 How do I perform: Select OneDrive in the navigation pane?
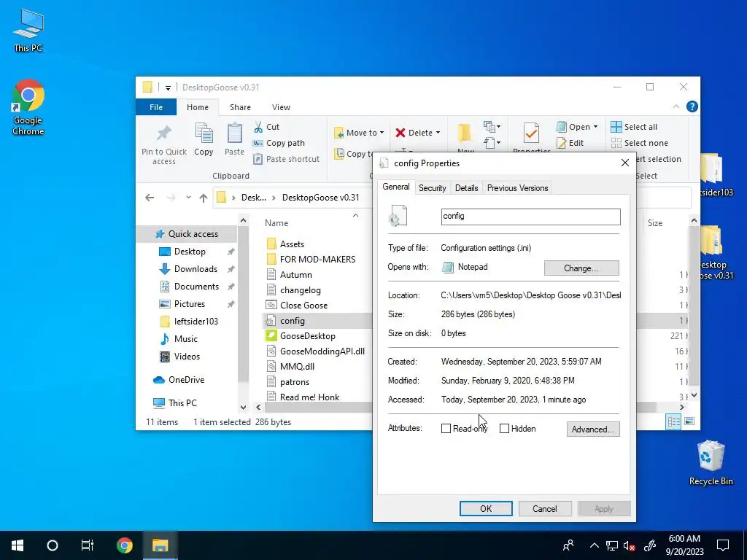tap(186, 379)
